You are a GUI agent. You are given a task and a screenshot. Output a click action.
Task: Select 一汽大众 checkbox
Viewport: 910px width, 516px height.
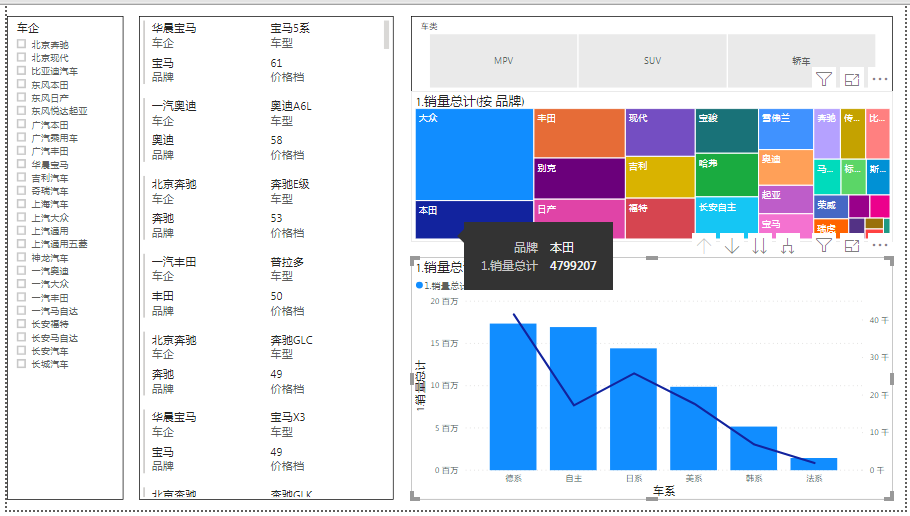[21, 283]
